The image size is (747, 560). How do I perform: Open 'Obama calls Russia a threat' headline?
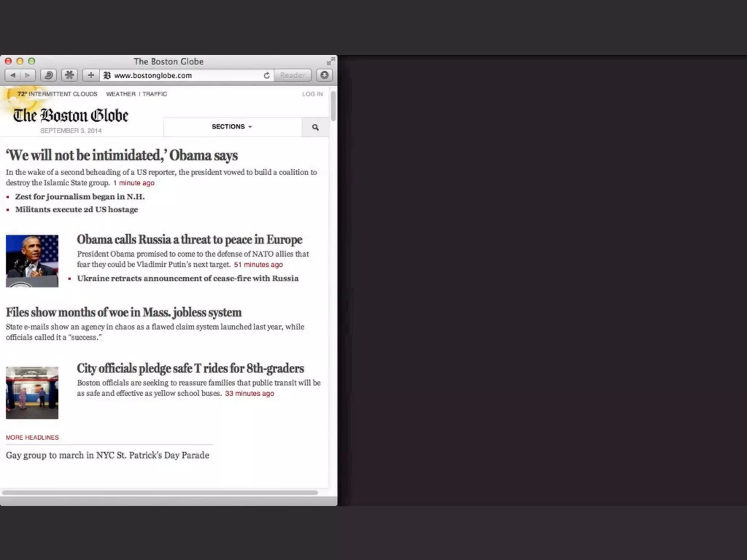click(x=189, y=240)
